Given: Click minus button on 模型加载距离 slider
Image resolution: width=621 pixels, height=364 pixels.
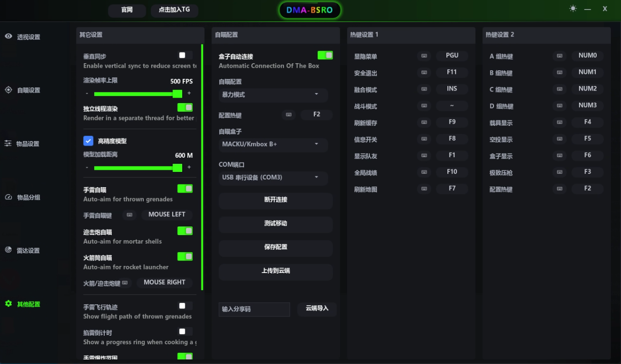Looking at the screenshot, I should click(87, 168).
